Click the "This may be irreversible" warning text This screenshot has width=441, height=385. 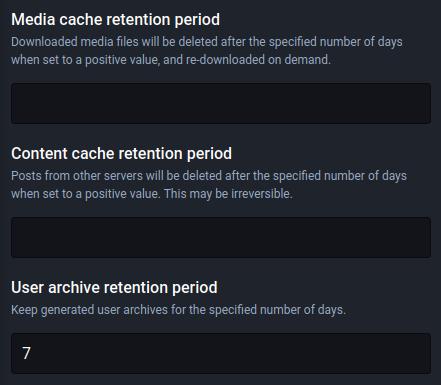pyautogui.click(x=228, y=194)
